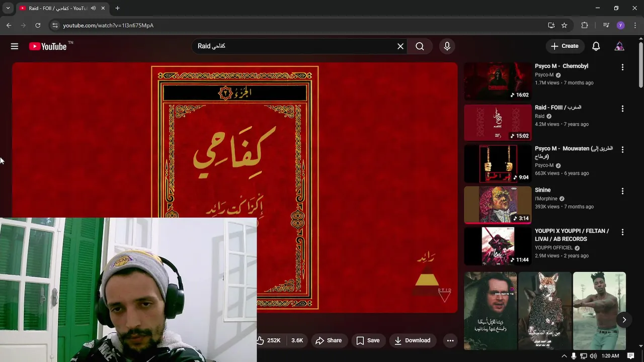644x362 pixels.
Task: Open the media control icon in toolbar
Action: click(x=606, y=25)
